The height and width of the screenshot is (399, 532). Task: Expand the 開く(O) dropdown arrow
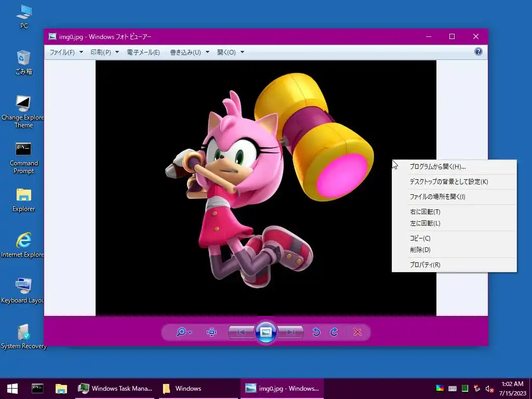pos(242,52)
